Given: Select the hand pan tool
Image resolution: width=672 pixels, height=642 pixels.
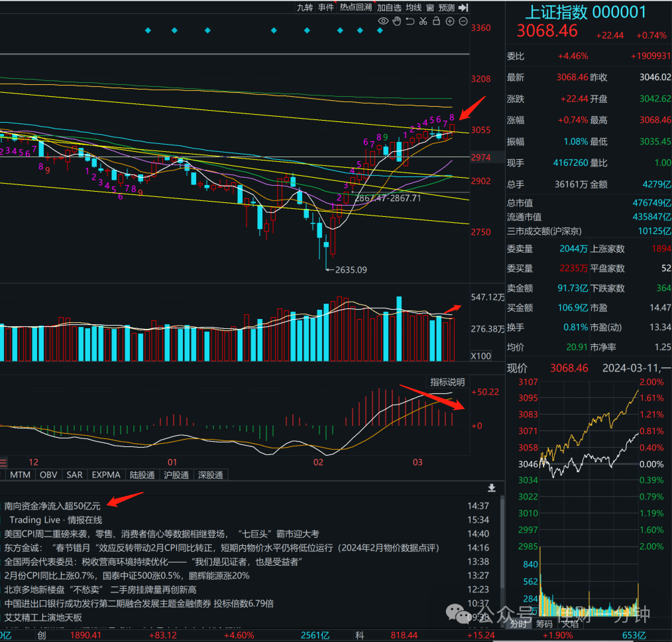Looking at the screenshot, I should tap(397, 21).
